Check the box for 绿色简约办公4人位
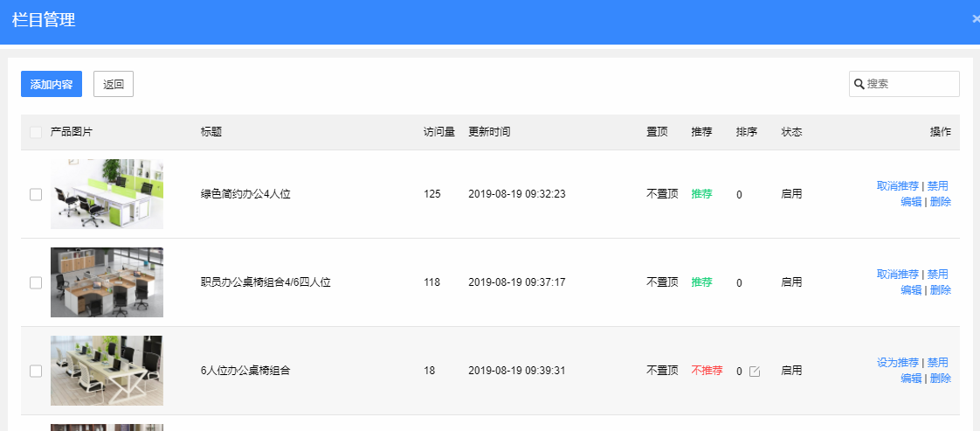This screenshot has height=431, width=980. (x=36, y=195)
